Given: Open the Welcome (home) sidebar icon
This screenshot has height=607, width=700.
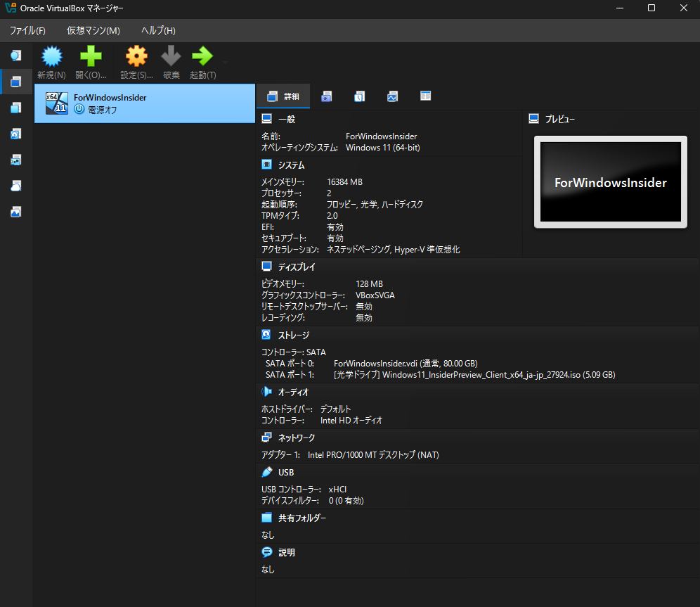Looking at the screenshot, I should click(15, 56).
